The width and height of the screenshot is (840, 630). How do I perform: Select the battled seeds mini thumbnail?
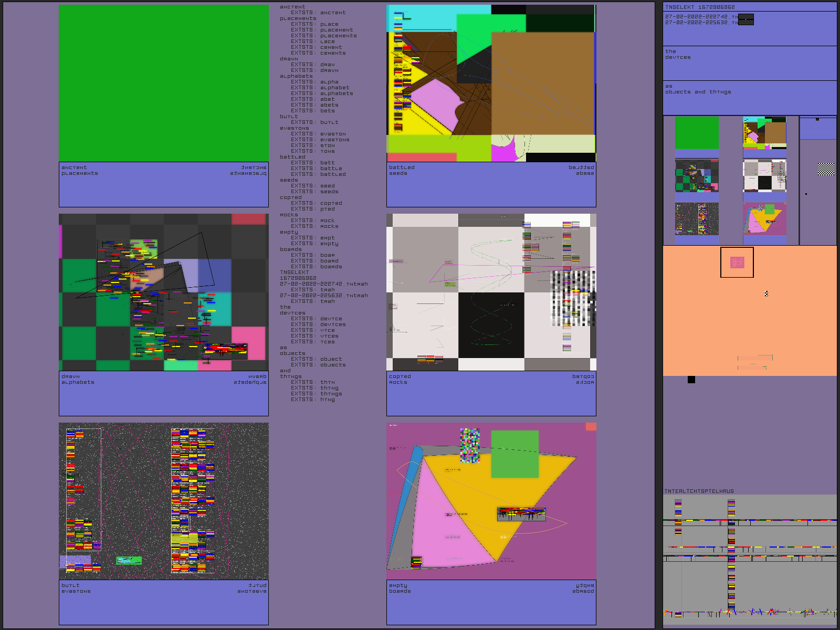point(764,133)
